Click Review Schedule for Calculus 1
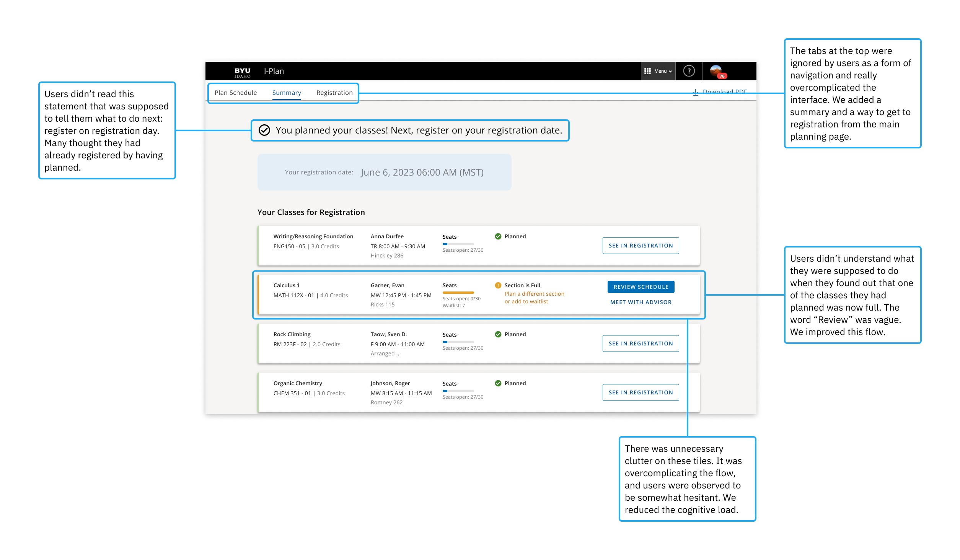Viewport: 960px width, 560px height. [x=641, y=287]
